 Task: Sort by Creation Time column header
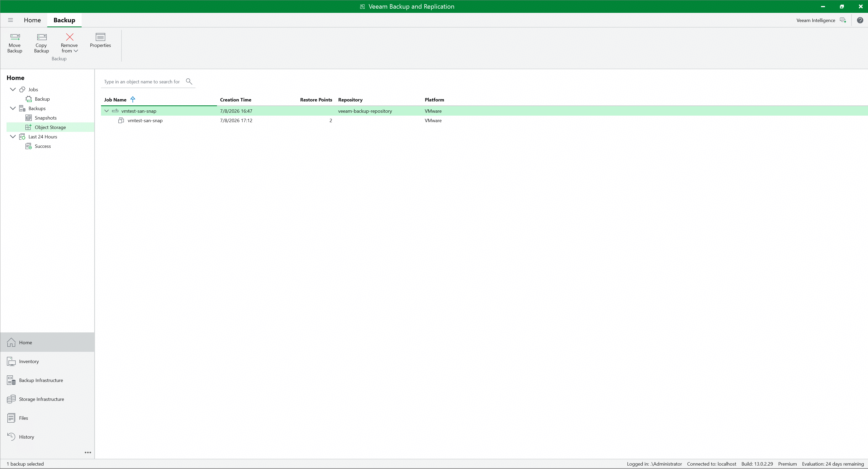tap(236, 100)
